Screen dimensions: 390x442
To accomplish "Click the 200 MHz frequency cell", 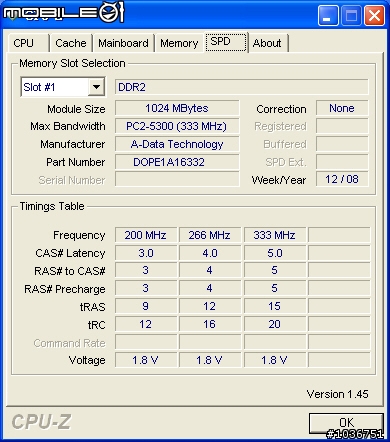I will 146,235.
